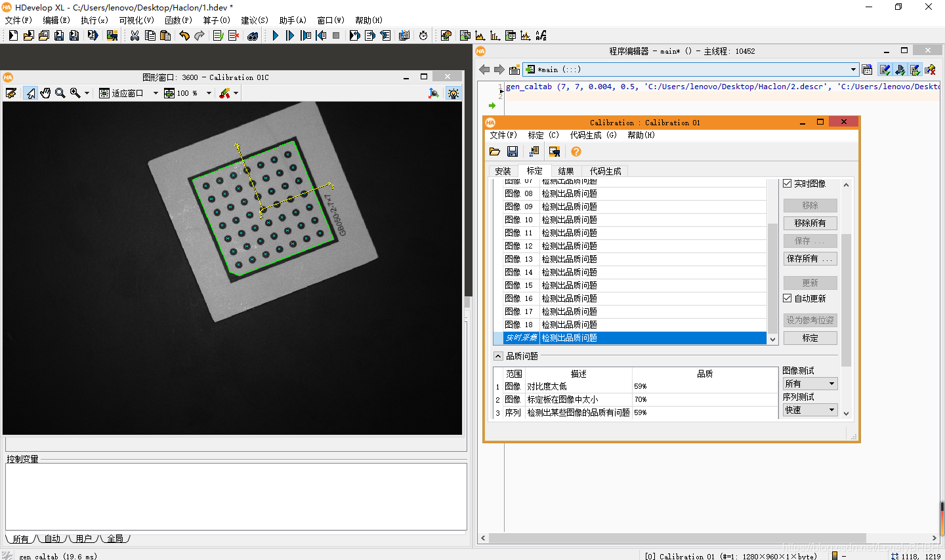Click the Undo arrow icon
The image size is (945, 560).
(x=184, y=35)
